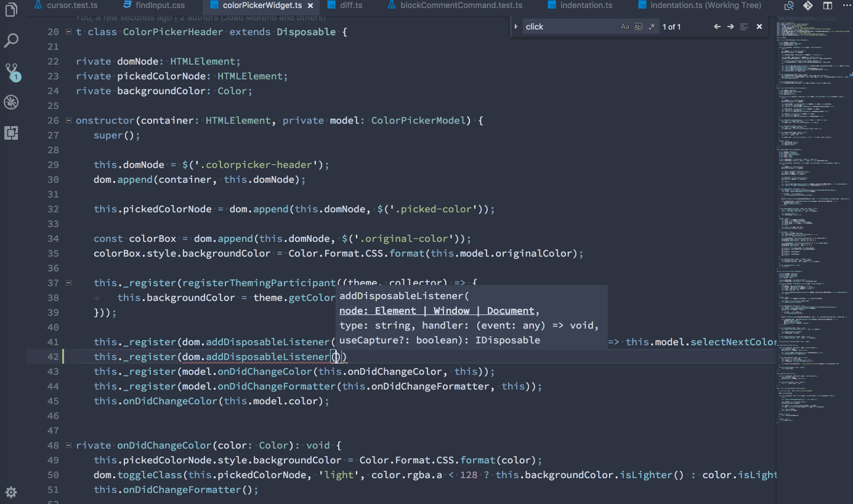
Task: Toggle Match Whole Word option
Action: tap(638, 26)
